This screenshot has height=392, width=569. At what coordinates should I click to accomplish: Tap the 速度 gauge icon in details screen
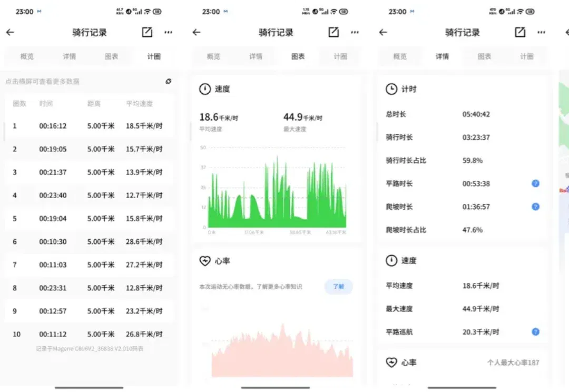click(x=391, y=260)
